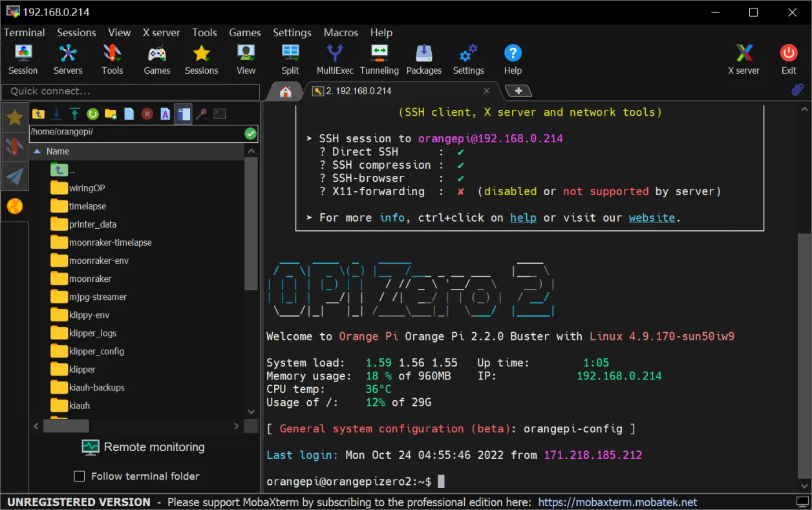Screen dimensions: 812x510
Task: Activate the Split toolbar icon
Action: [x=290, y=59]
